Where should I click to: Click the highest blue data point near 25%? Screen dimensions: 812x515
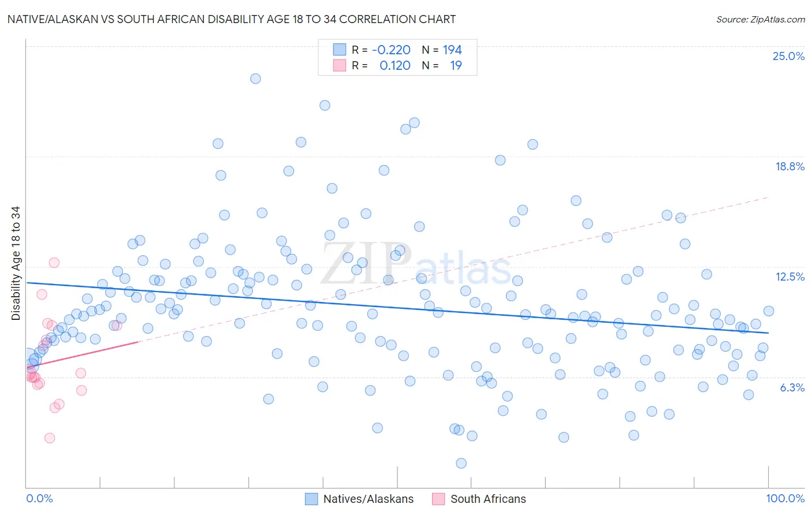(x=255, y=79)
